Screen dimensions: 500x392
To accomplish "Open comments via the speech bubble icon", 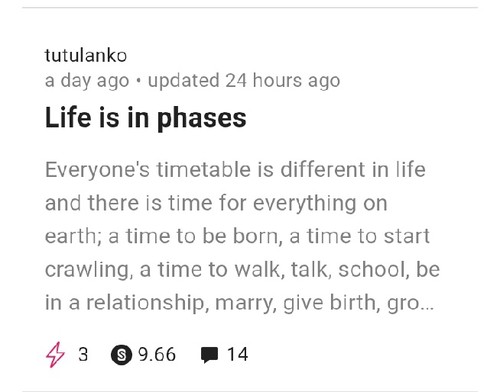I will pos(209,355).
